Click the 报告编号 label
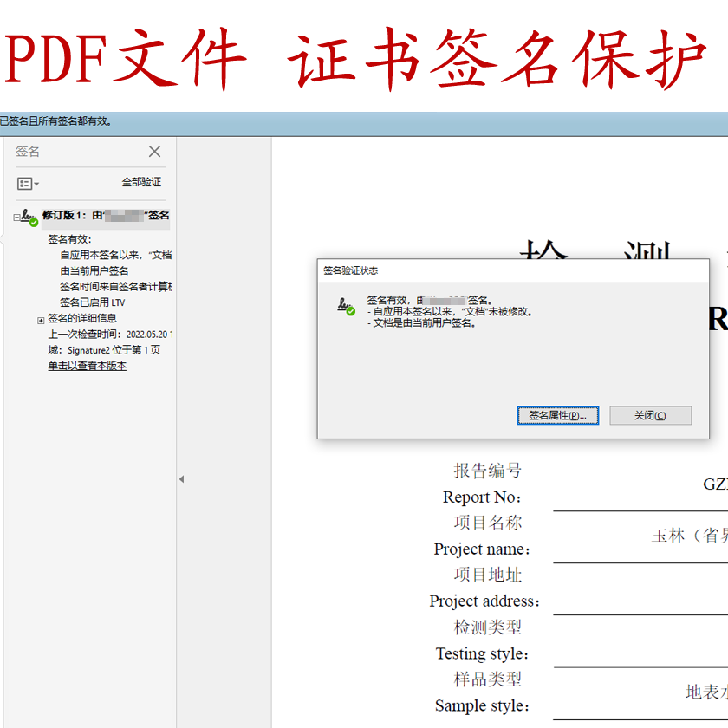The width and height of the screenshot is (728, 728). pyautogui.click(x=487, y=471)
